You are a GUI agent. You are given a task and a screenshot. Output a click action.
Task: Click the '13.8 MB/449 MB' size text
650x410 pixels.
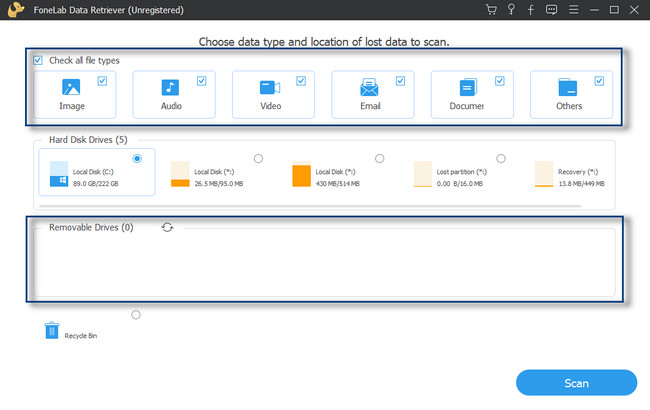(x=582, y=183)
